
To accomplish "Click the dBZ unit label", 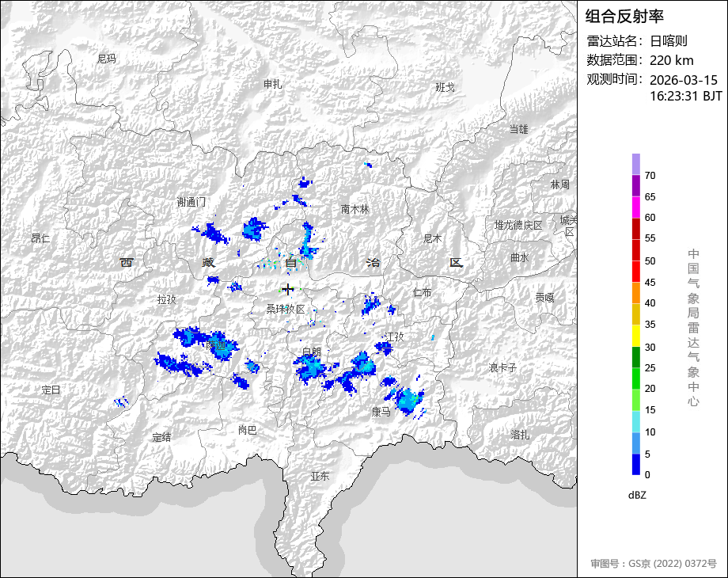I will (x=637, y=496).
